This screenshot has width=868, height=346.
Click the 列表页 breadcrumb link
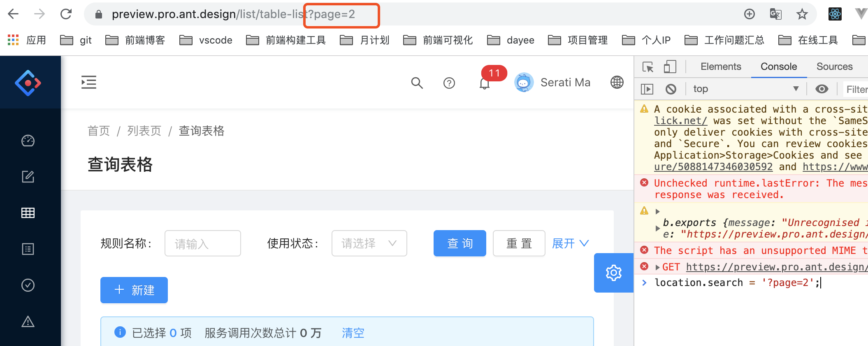coord(144,131)
